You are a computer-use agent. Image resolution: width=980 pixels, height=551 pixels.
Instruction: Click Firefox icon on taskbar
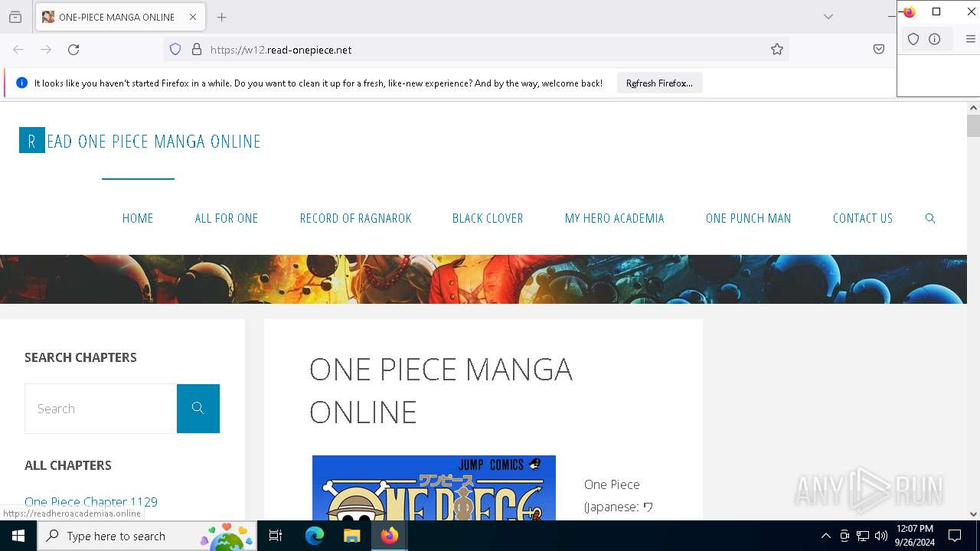[390, 536]
